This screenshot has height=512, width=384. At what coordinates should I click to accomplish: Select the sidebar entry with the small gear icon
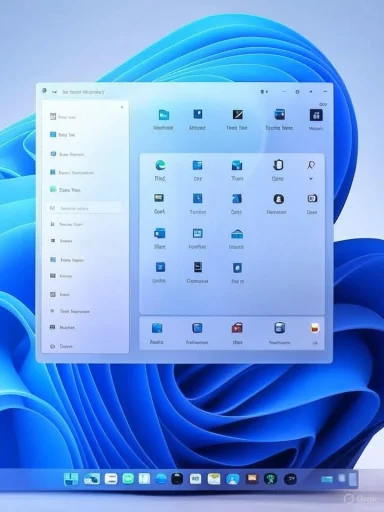click(x=70, y=311)
